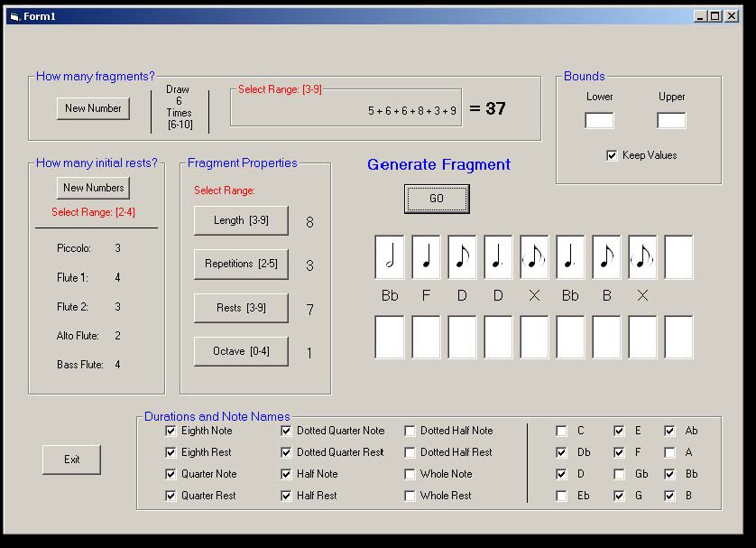Screen dimensions: 756x548
Task: Click the Draw 6 Times [6-10] text
Action: click(x=180, y=107)
